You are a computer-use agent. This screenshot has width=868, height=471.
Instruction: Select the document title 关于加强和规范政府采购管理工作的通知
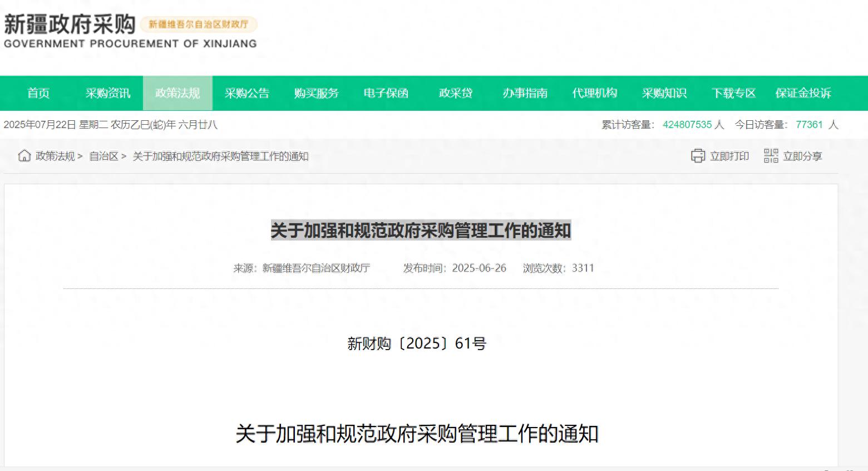(421, 229)
